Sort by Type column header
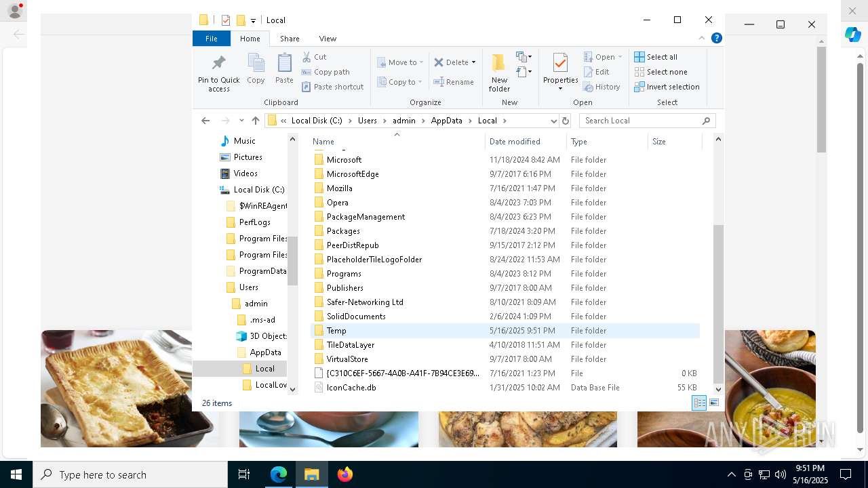 [x=608, y=142]
